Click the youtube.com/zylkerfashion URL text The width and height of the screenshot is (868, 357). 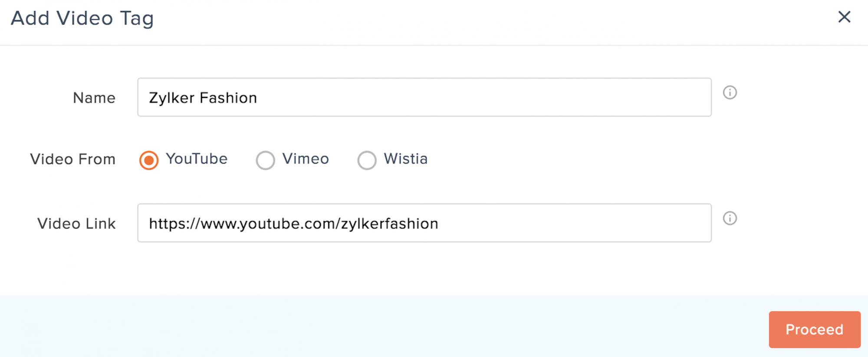pos(293,224)
